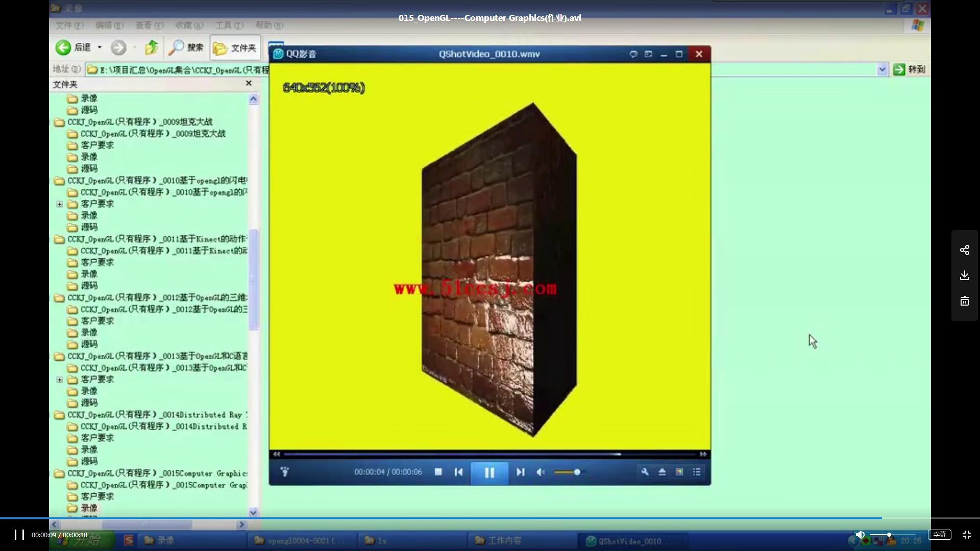Screen dimensions: 980x551
Task: Click the QQ影音 title bar skin/menu icon
Action: click(633, 54)
